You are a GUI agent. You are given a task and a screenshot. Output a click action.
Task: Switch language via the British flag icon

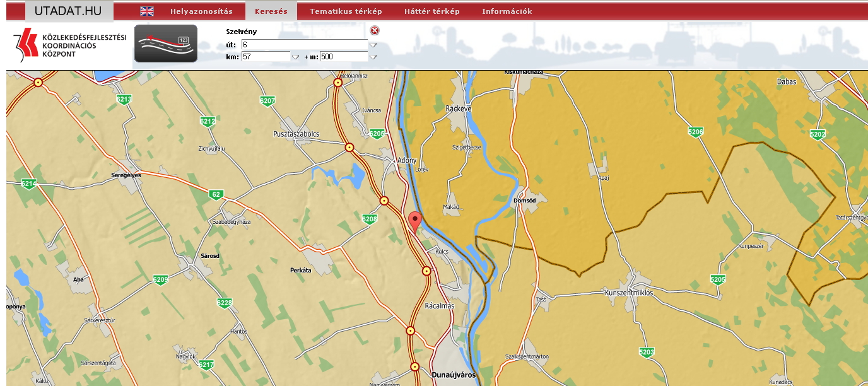[147, 11]
